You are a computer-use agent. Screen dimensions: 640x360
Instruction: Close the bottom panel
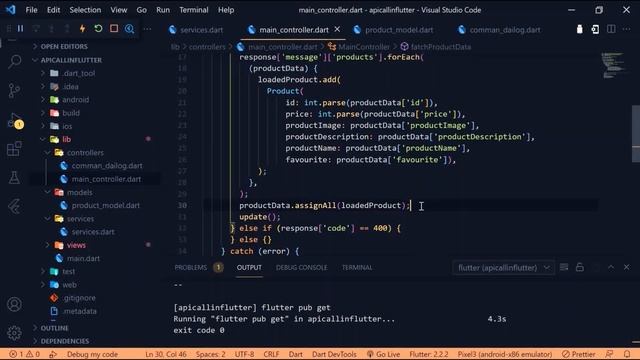[627, 267]
